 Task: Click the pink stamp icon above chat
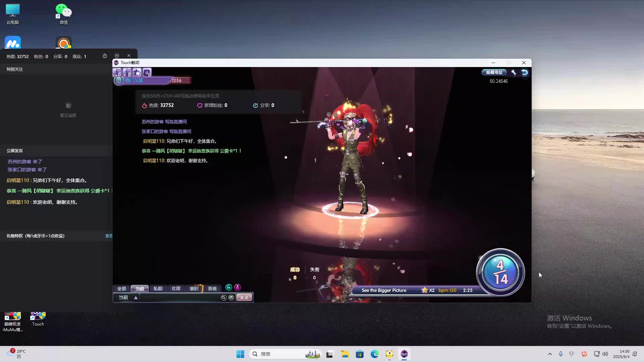point(237,287)
